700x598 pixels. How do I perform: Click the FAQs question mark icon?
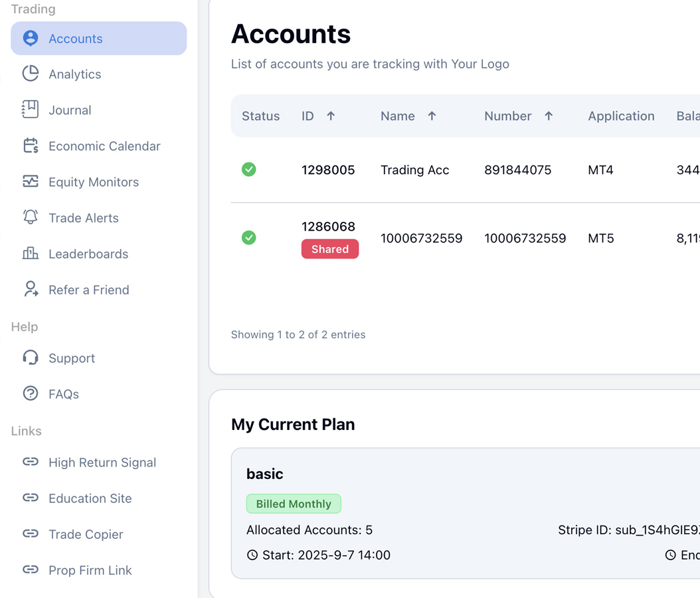(31, 393)
